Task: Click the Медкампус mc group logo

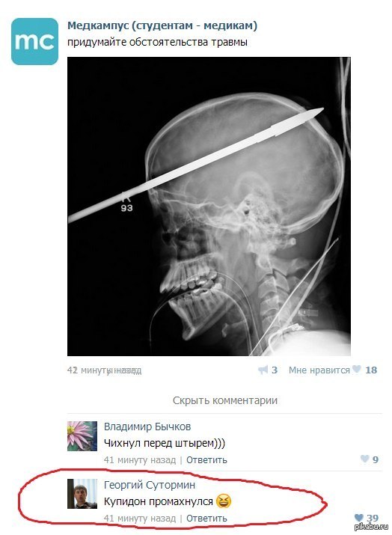Action: (34, 41)
